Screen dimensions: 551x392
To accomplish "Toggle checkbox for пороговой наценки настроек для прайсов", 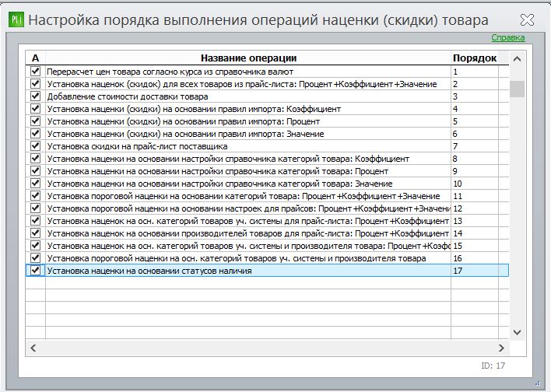I will 35,208.
